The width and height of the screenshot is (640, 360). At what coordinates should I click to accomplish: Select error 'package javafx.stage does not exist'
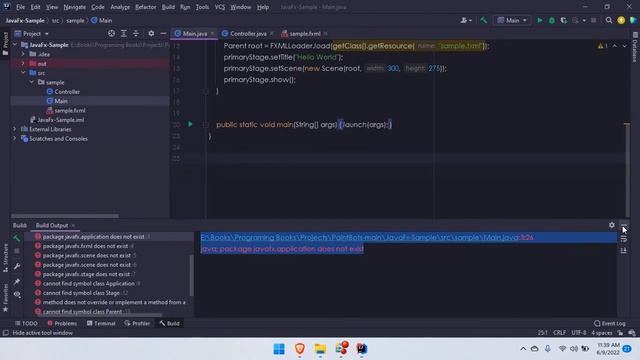point(86,274)
